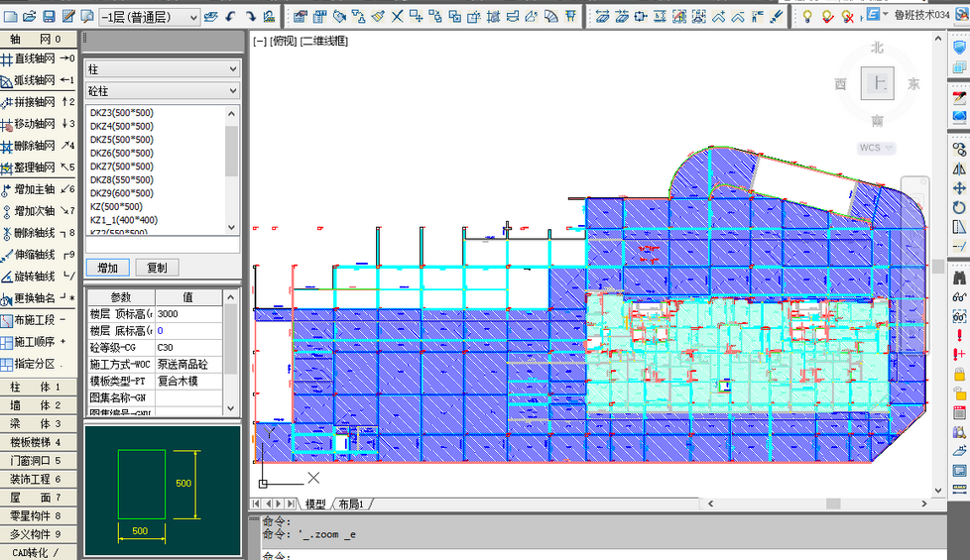Click the 施工方式 value 泵送商品砼

click(188, 364)
